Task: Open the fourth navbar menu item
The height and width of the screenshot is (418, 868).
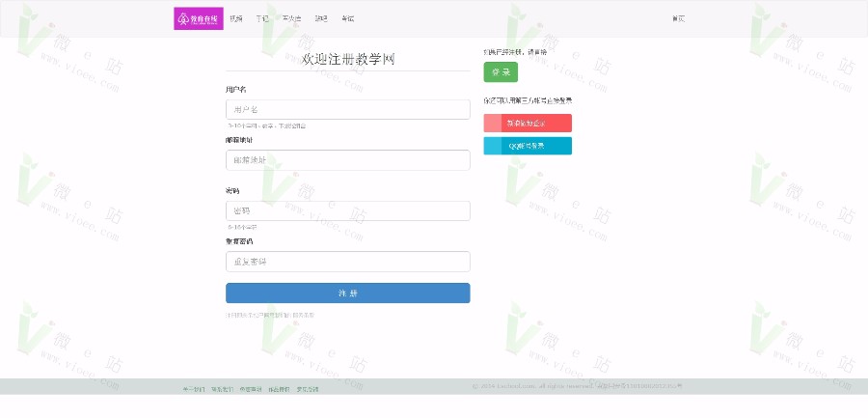Action: (321, 19)
